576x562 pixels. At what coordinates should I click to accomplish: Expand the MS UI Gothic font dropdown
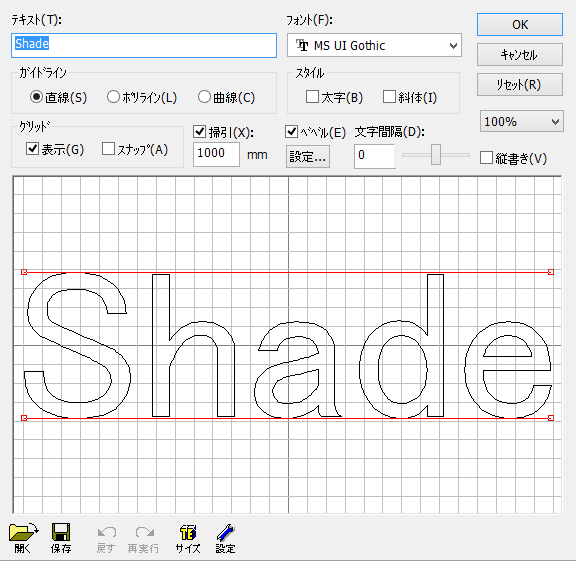click(374, 46)
